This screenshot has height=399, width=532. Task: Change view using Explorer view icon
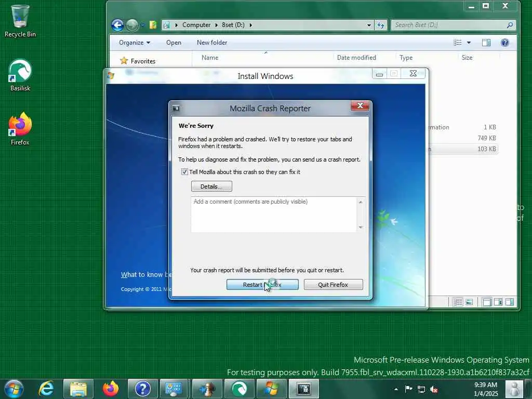[x=457, y=43]
